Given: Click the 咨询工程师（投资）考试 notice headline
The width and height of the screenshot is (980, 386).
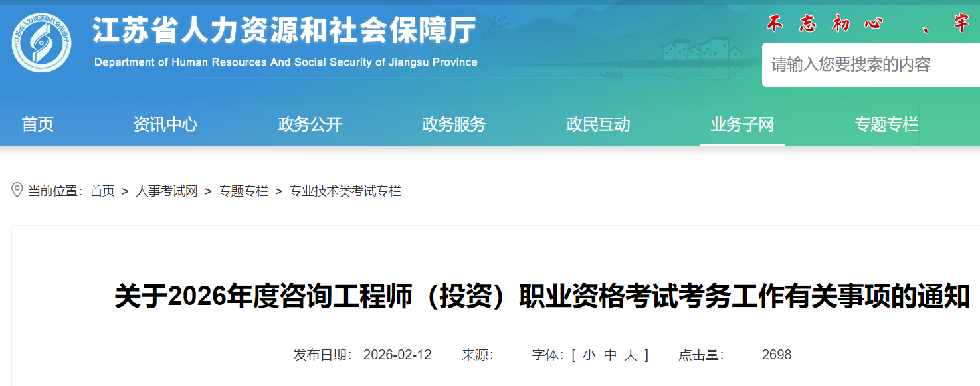Looking at the screenshot, I should point(542,296).
